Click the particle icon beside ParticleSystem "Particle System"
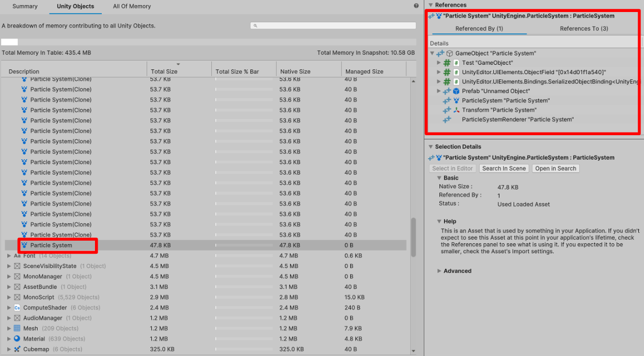 click(x=456, y=100)
